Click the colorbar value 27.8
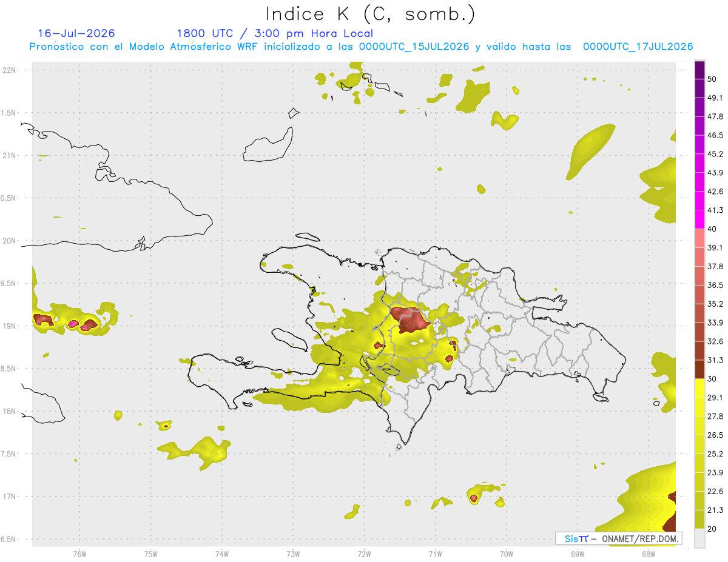This screenshot has height=562, width=728. point(715,416)
